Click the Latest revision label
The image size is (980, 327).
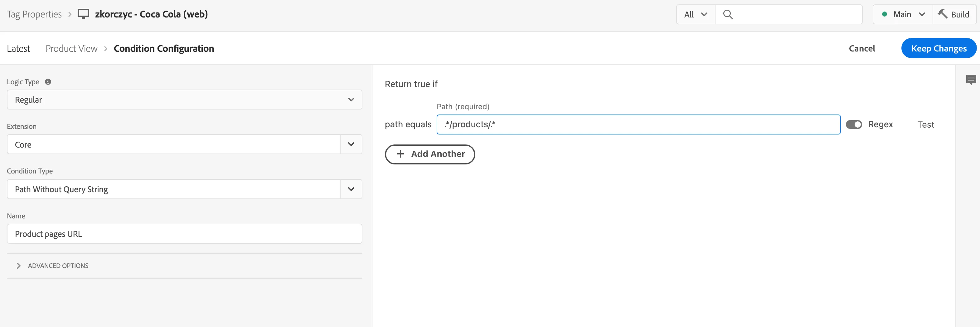click(x=18, y=48)
